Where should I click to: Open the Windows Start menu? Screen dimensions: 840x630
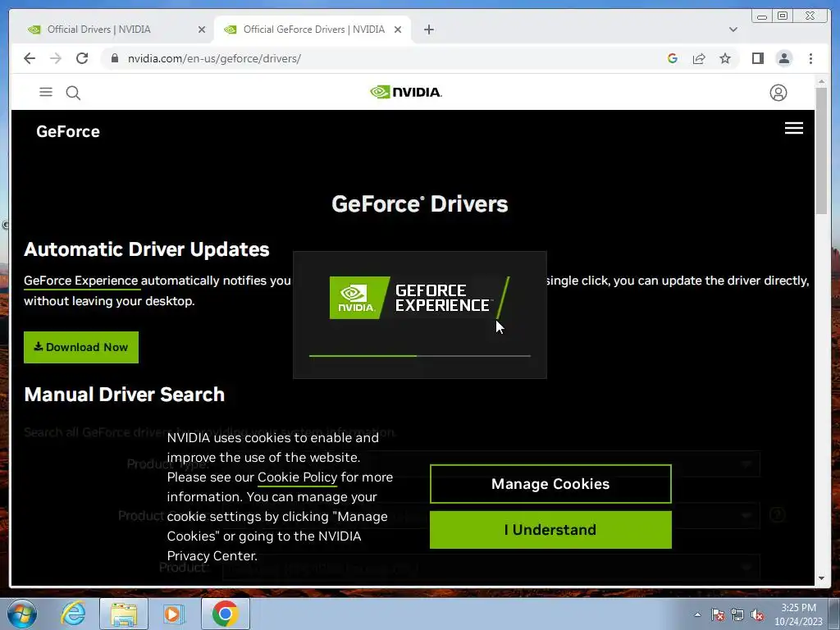(x=22, y=614)
